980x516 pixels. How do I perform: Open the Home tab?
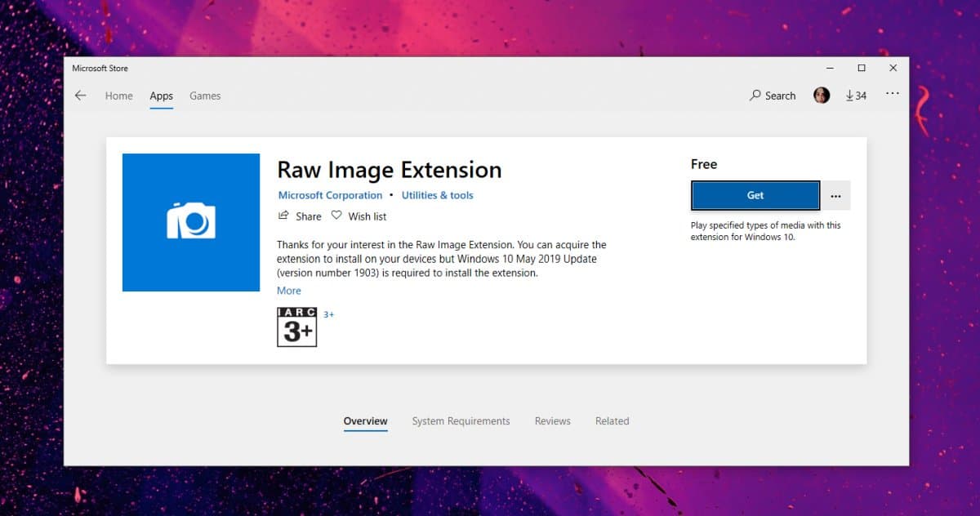[118, 96]
